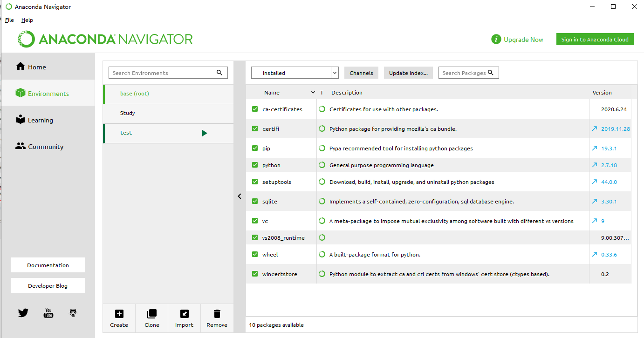Uncheck the ca-certificates package checkbox
The height and width of the screenshot is (338, 644).
[255, 109]
